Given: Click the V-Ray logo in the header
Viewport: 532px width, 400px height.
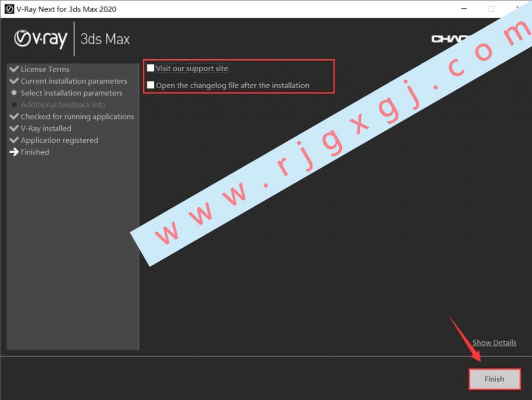Looking at the screenshot, I should click(41, 38).
